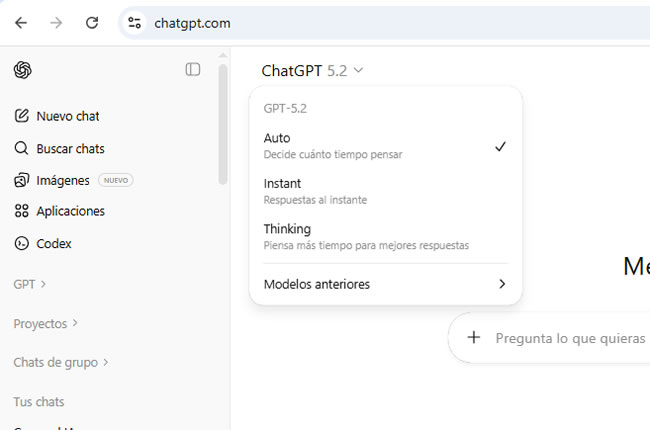Click the ChatGPT logo icon in sidebar
The height and width of the screenshot is (430, 650).
point(22,70)
